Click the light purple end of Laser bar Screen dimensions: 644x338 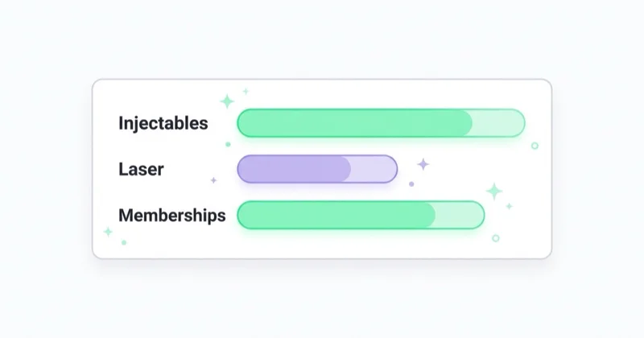pos(374,169)
